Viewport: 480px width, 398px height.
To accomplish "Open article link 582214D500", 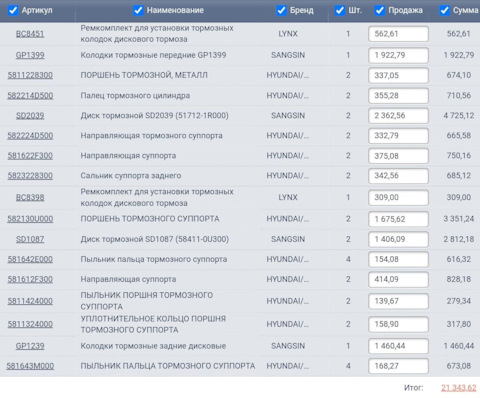I will (x=30, y=96).
